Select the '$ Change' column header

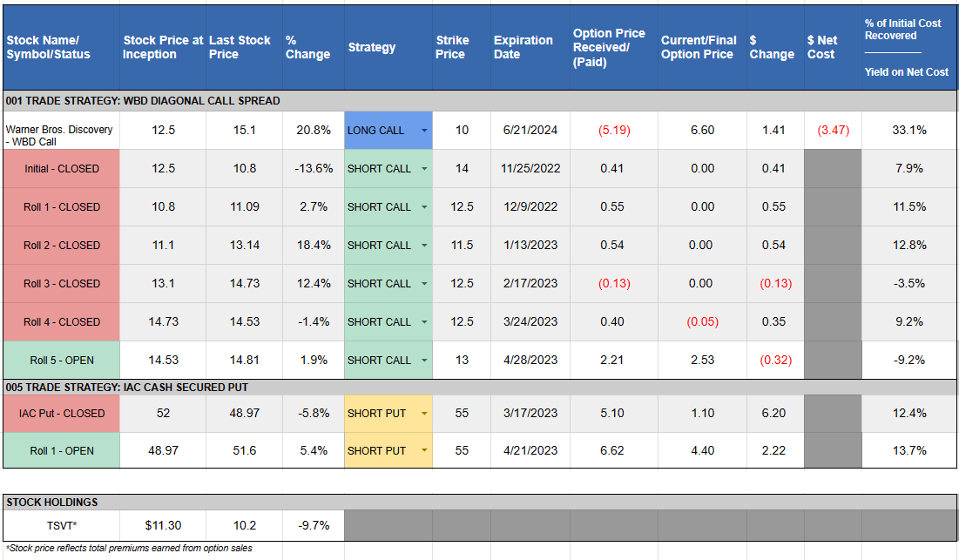[x=775, y=47]
